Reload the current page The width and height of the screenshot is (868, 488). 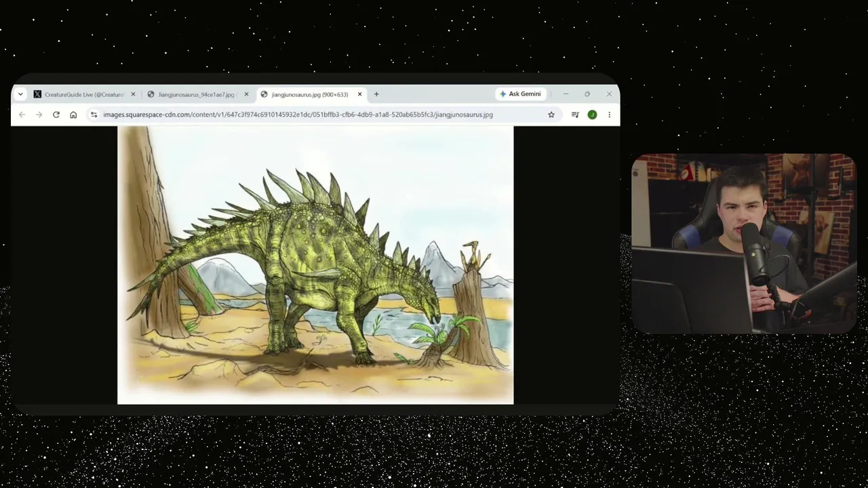pyautogui.click(x=56, y=115)
